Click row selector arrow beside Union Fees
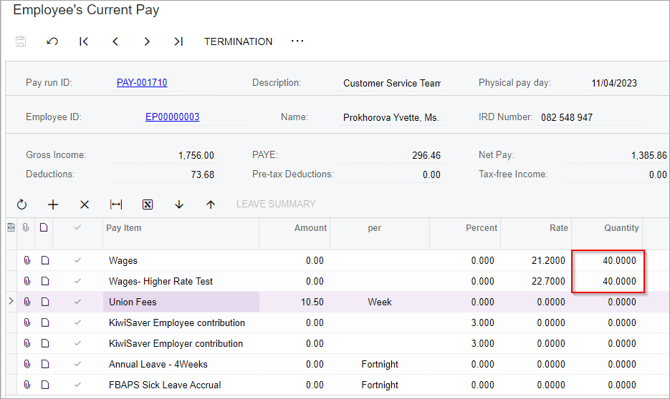This screenshot has width=670, height=399. point(11,301)
